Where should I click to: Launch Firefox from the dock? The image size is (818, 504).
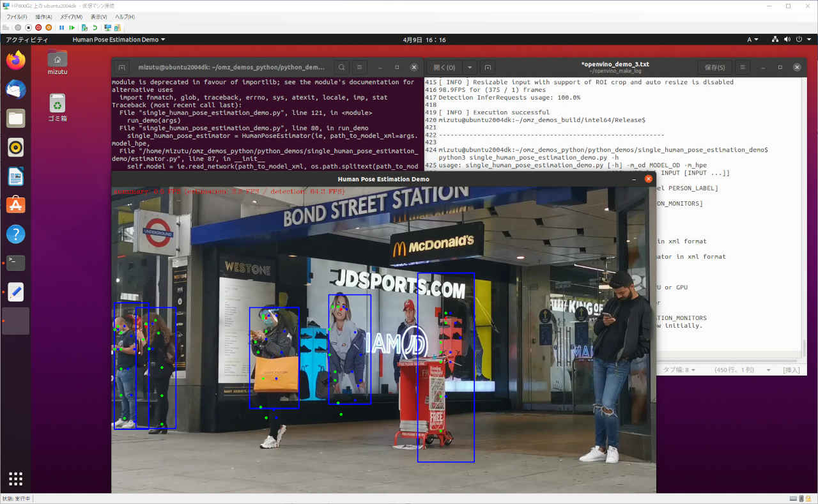pyautogui.click(x=16, y=61)
